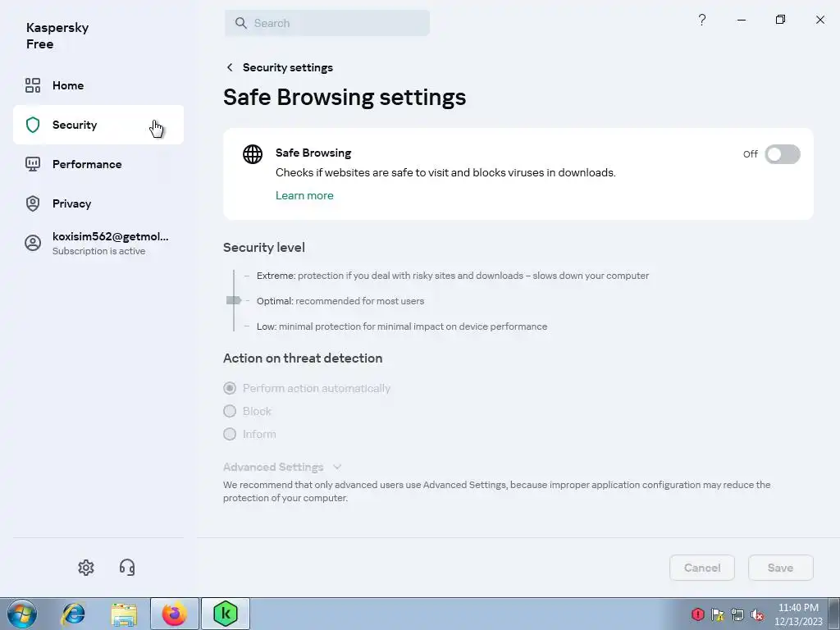Click the red Kaspersky alert tray icon
Viewport: 840px width, 630px height.
[x=697, y=614]
